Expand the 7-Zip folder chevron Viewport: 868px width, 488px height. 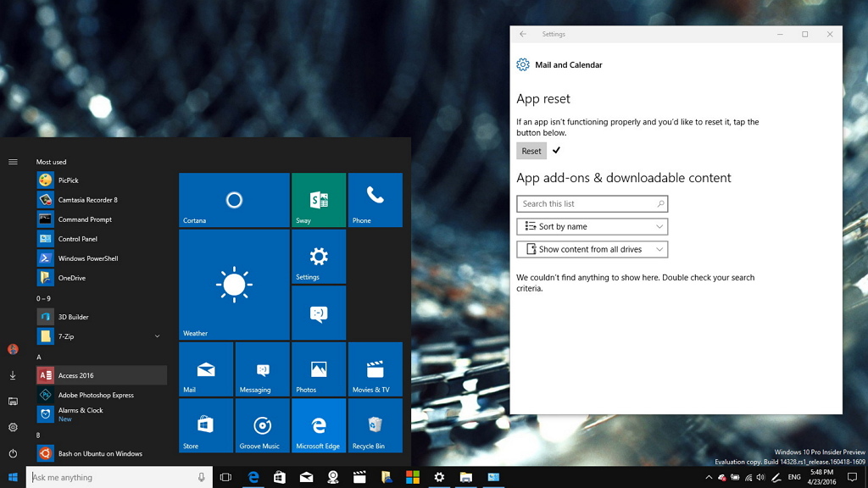point(157,336)
